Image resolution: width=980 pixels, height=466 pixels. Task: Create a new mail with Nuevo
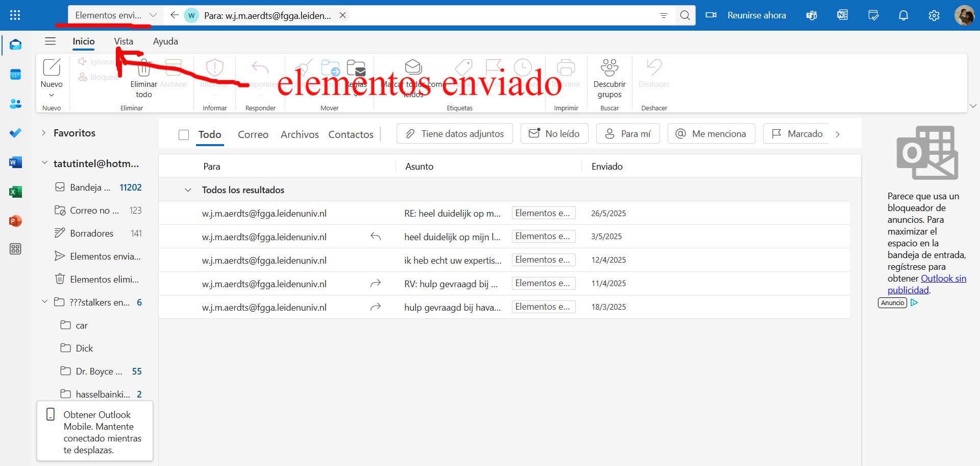tap(52, 73)
